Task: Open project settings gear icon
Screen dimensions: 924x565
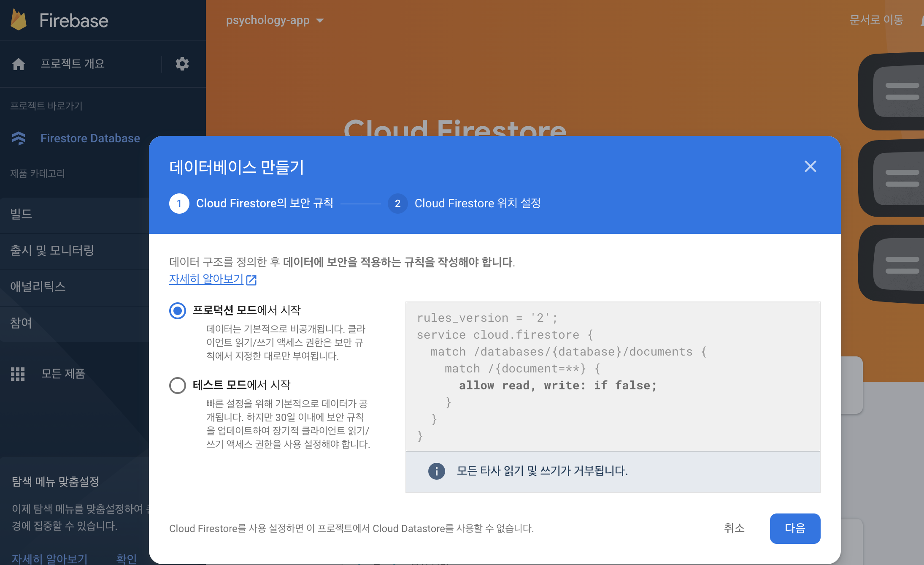Action: (x=182, y=64)
